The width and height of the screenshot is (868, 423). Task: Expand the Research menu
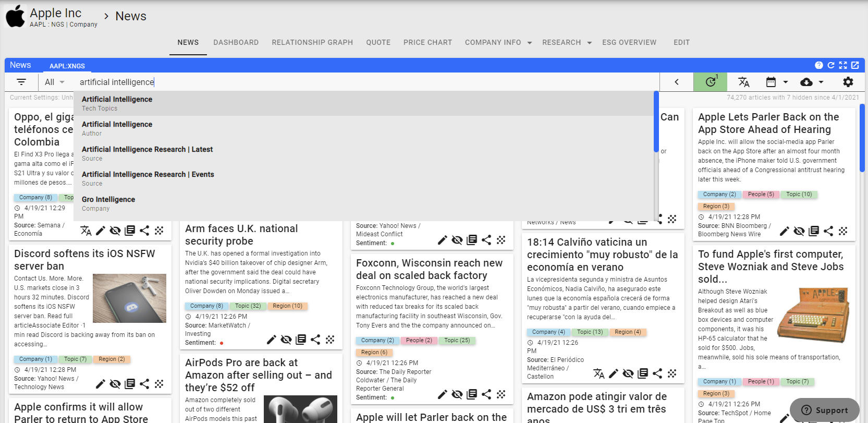pyautogui.click(x=567, y=42)
